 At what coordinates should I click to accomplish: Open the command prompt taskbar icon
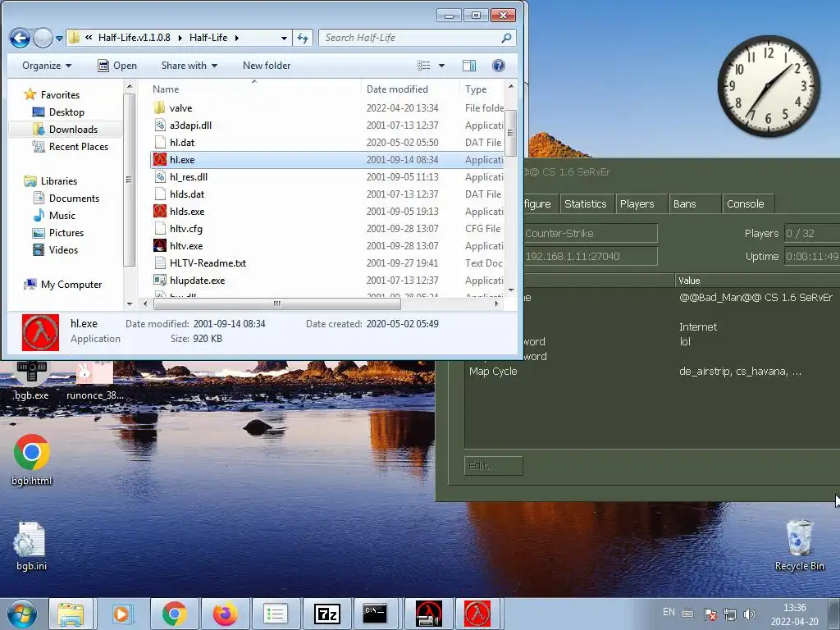click(375, 614)
